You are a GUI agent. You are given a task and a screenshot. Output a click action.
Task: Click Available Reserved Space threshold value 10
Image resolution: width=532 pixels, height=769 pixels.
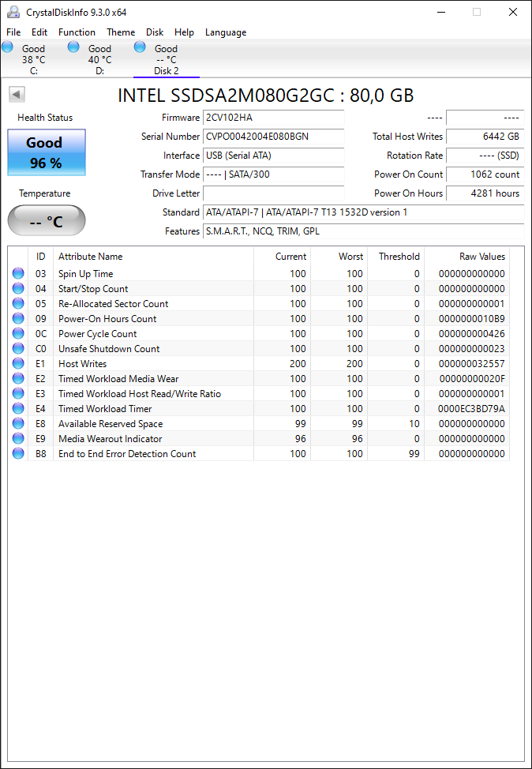(x=414, y=424)
